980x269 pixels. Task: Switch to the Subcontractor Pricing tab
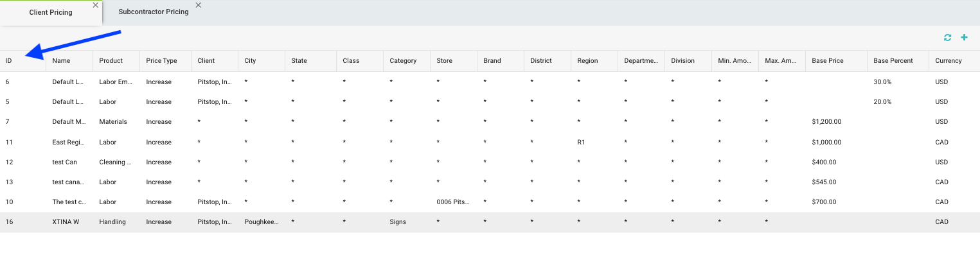(153, 12)
